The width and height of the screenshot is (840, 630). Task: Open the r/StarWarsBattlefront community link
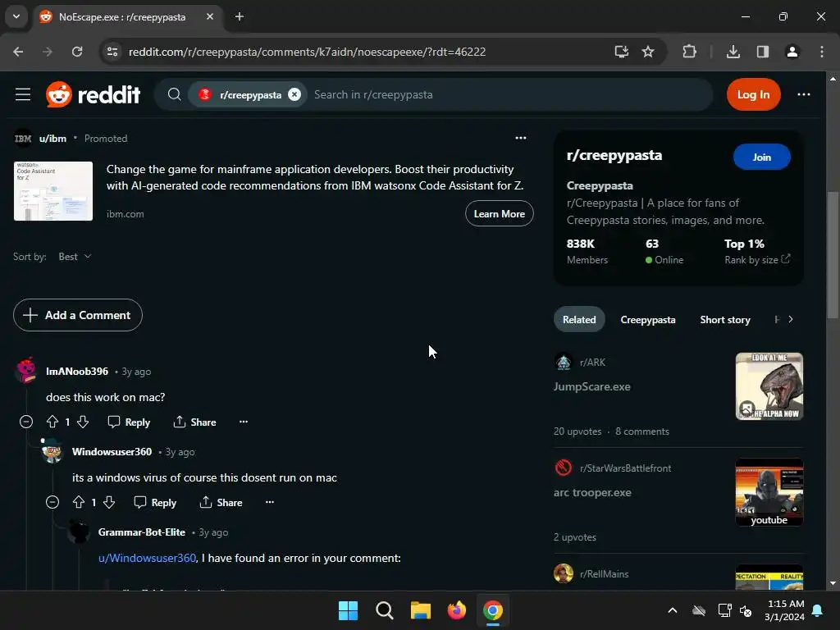click(x=625, y=468)
